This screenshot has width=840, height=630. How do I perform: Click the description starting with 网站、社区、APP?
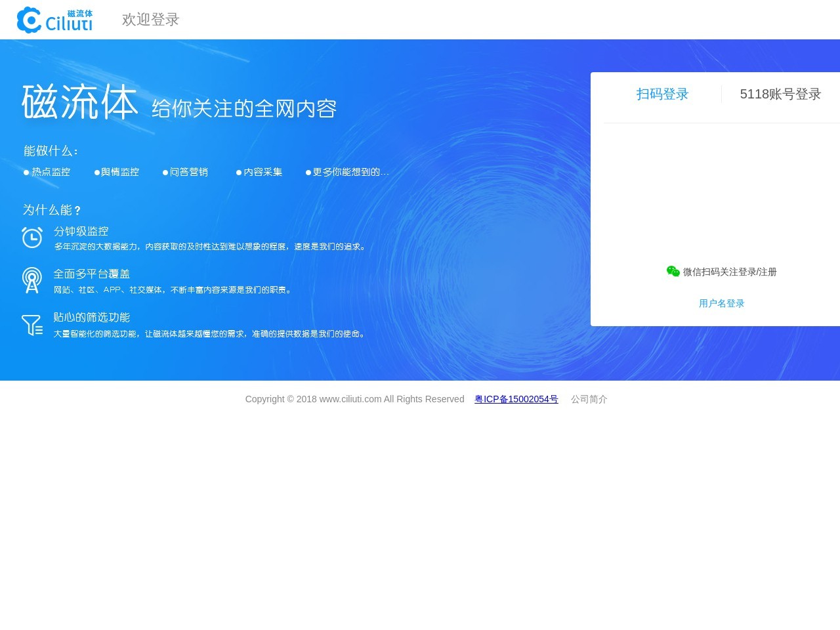(x=173, y=289)
